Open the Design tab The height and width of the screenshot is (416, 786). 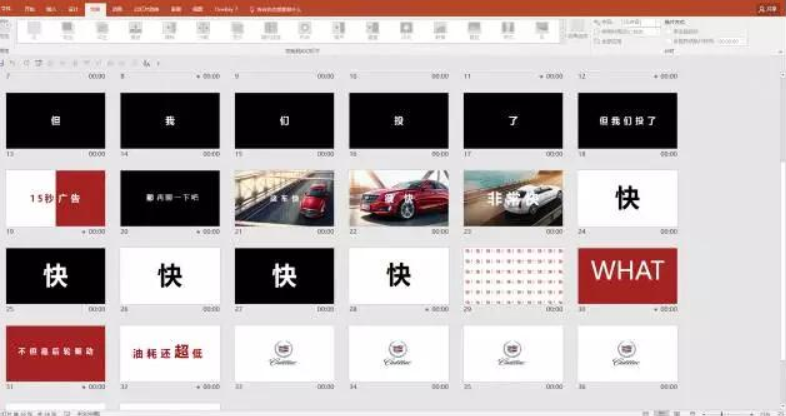click(73, 9)
